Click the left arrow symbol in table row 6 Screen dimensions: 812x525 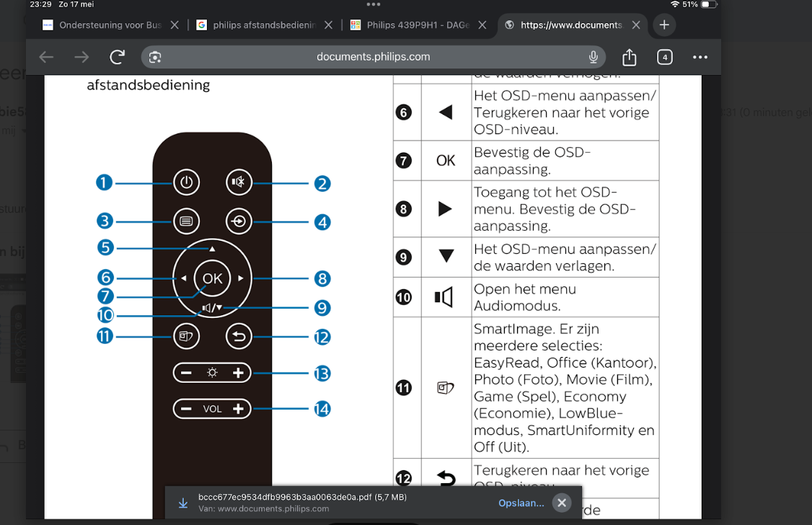[x=446, y=112]
